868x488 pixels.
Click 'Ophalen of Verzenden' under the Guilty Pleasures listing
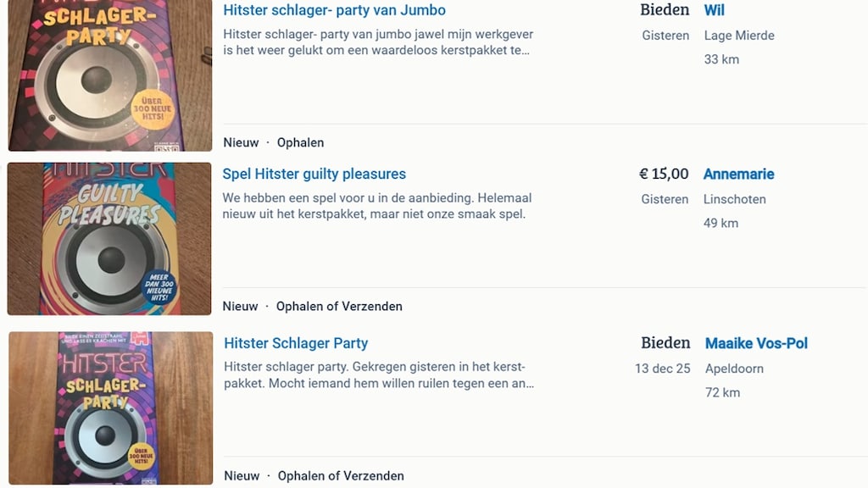coord(339,306)
